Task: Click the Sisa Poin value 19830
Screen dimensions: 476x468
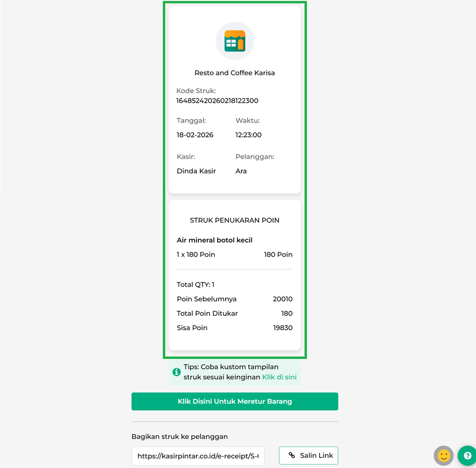Action: coord(282,328)
